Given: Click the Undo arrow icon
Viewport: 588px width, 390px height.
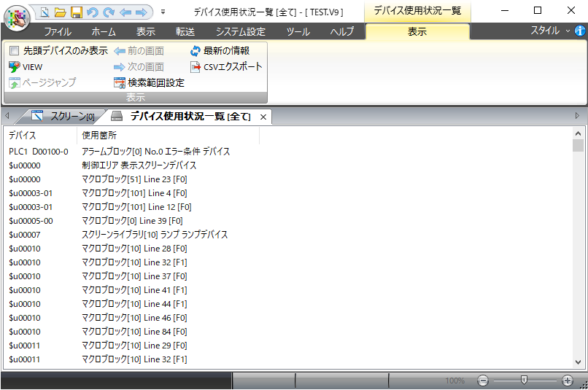Looking at the screenshot, I should coord(92,12).
